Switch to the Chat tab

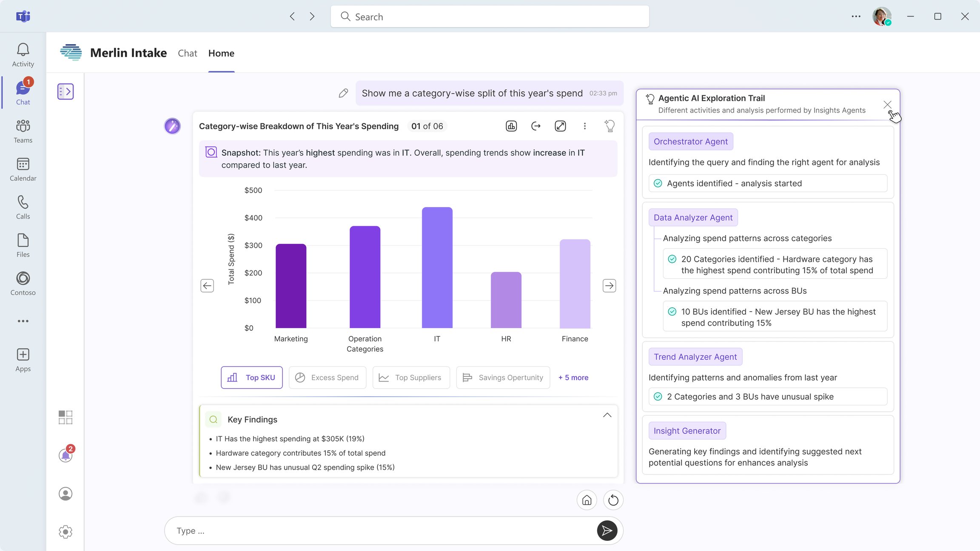(x=187, y=53)
